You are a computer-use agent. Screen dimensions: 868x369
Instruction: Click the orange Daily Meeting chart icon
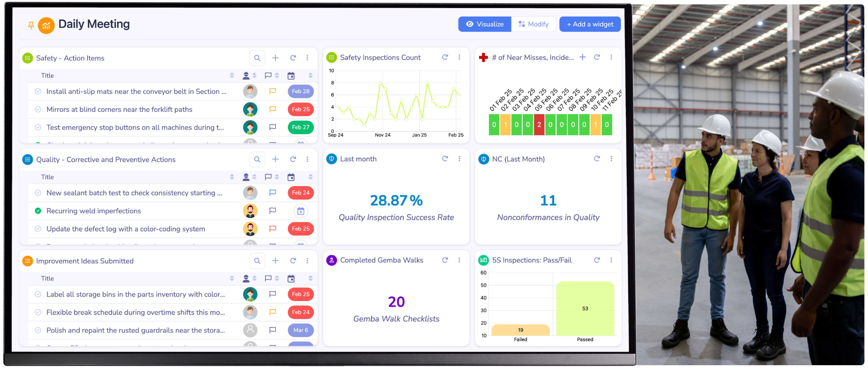pos(46,25)
